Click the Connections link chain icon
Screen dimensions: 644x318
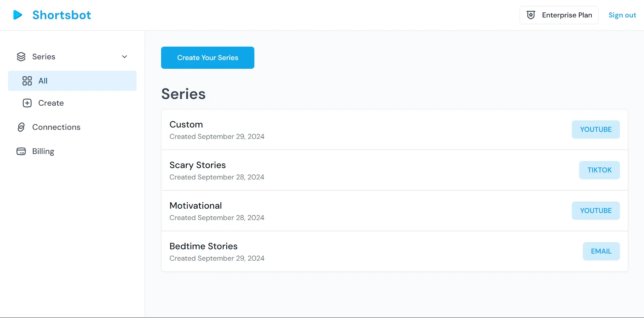click(x=21, y=127)
